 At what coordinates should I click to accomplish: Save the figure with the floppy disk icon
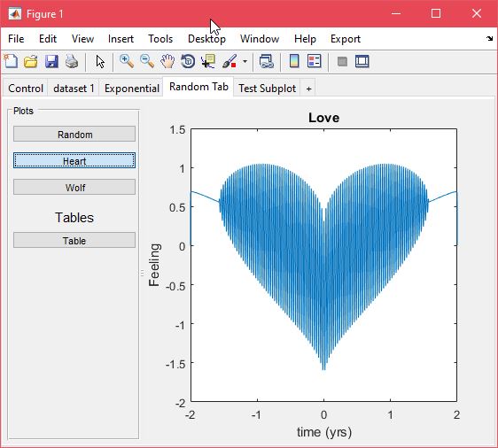(x=51, y=61)
